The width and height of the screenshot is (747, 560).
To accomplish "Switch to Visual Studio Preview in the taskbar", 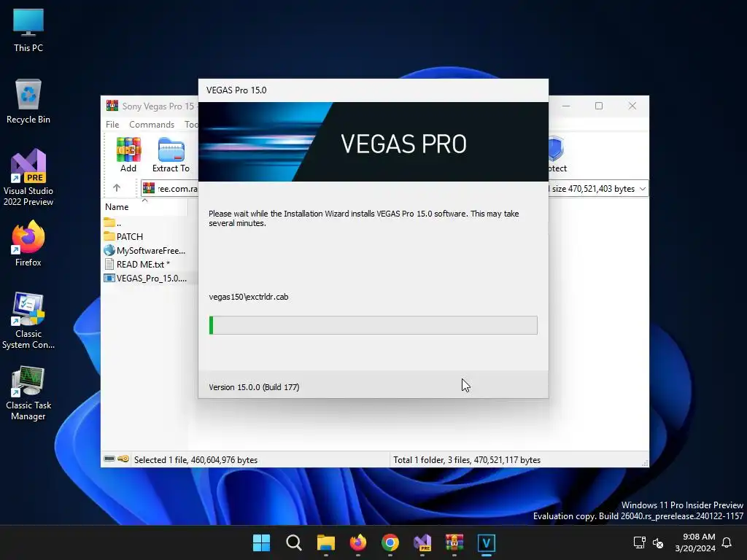I will 422,542.
